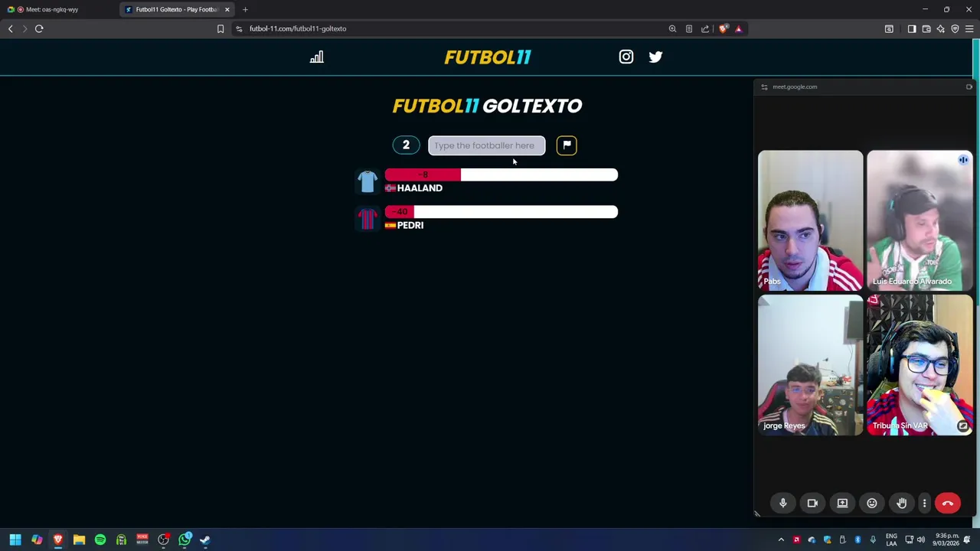
Task: Open Brave Shields panel
Action: (724, 29)
